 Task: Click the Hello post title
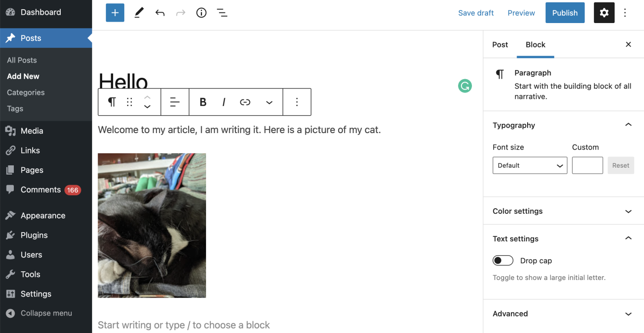pyautogui.click(x=123, y=81)
